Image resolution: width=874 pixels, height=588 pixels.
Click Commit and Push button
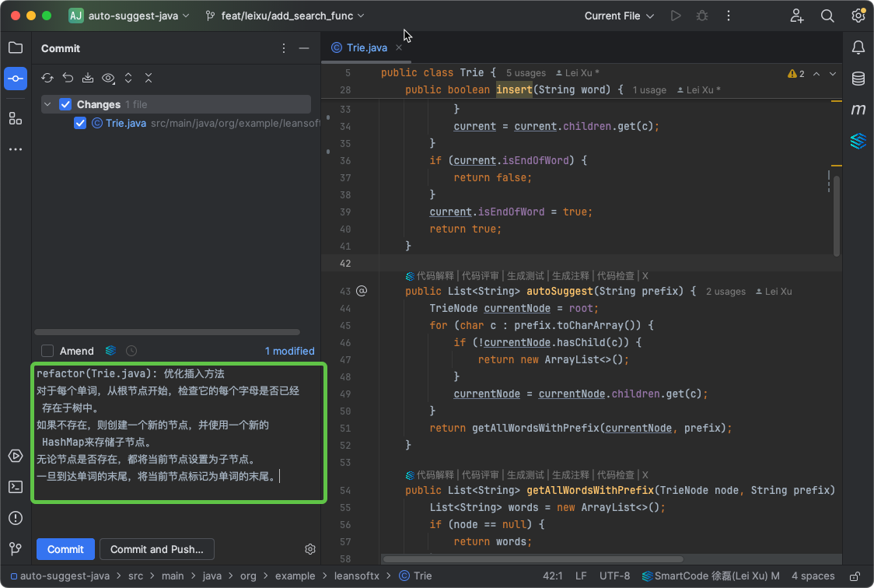pos(156,549)
